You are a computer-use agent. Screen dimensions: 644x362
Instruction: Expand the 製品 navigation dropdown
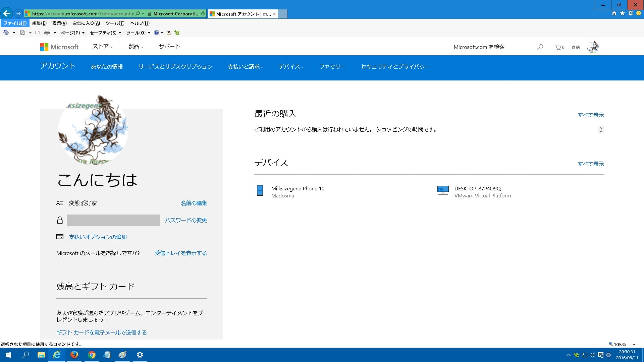pyautogui.click(x=136, y=47)
